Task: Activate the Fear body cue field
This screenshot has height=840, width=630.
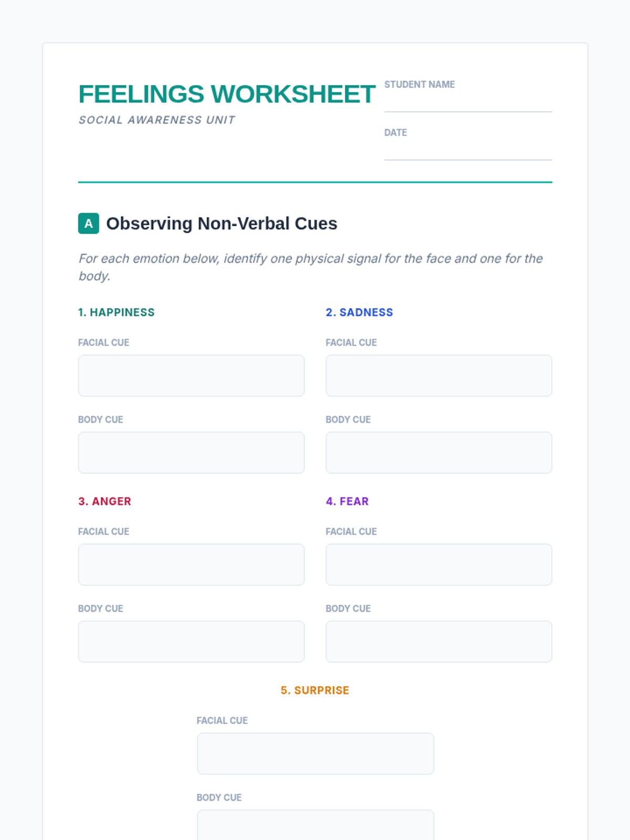Action: pyautogui.click(x=439, y=642)
